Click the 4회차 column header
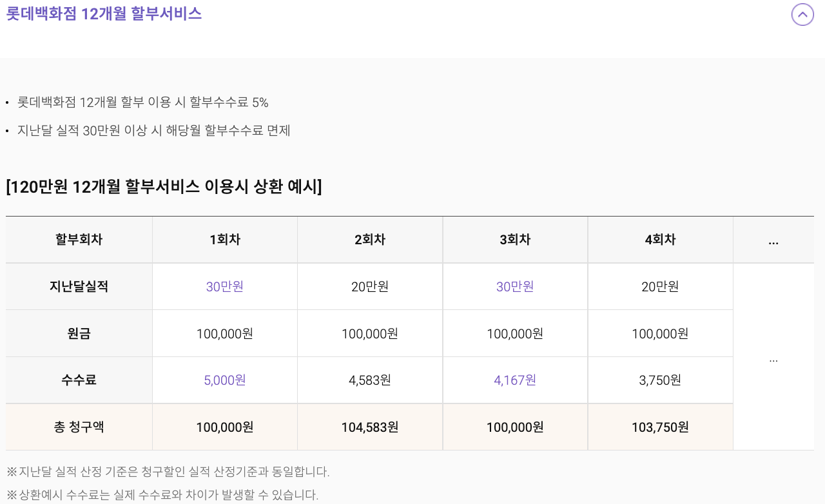The height and width of the screenshot is (504, 825). pyautogui.click(x=660, y=240)
